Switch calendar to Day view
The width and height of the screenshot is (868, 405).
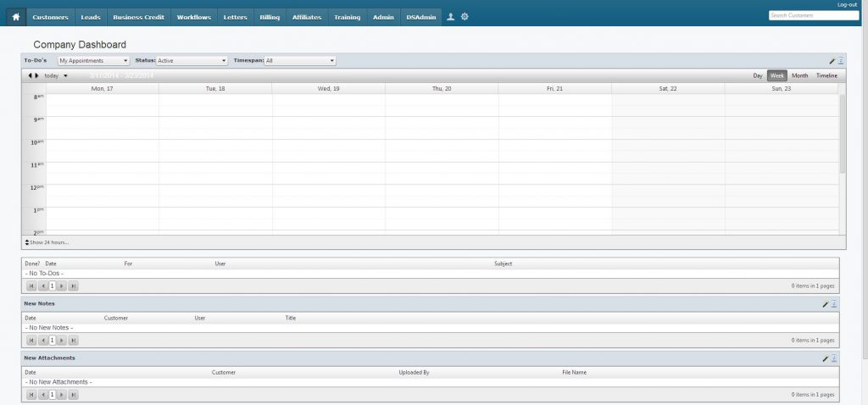pyautogui.click(x=758, y=75)
